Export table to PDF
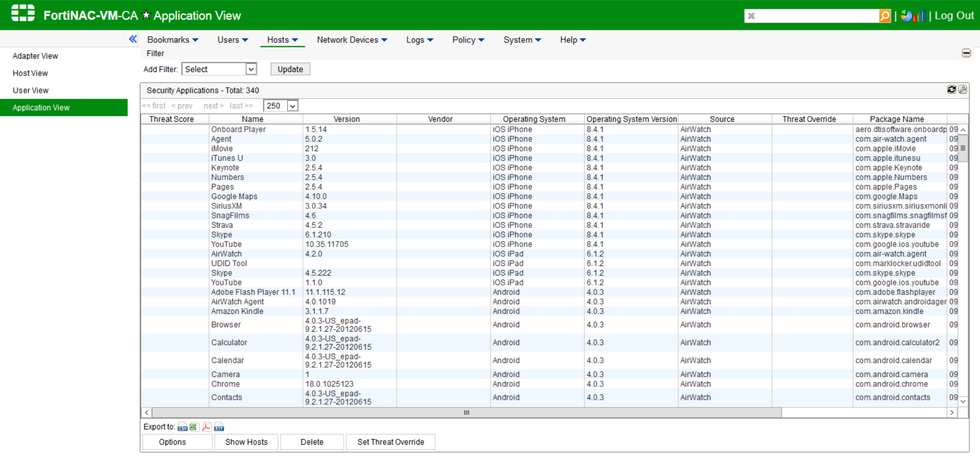Image resolution: width=980 pixels, height=463 pixels. point(206,427)
